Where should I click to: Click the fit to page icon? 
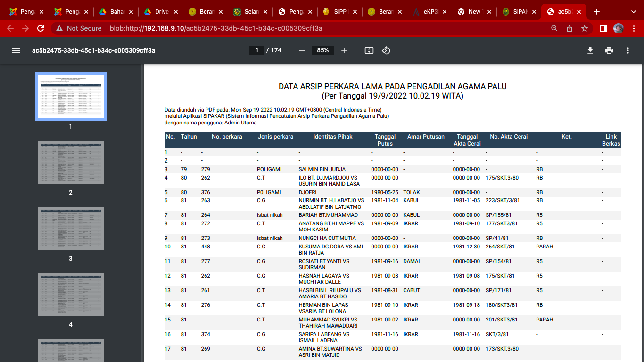click(x=369, y=50)
